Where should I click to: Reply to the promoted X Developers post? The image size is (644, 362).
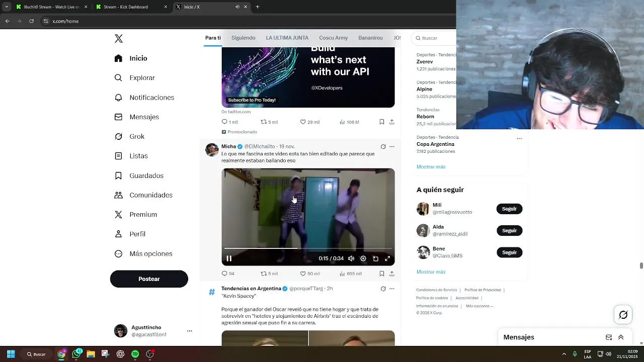(x=224, y=122)
